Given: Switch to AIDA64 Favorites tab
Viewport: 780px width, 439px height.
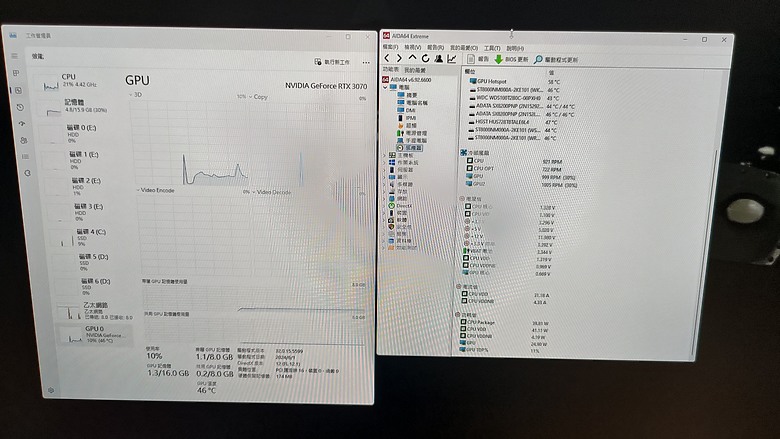Looking at the screenshot, I should 414,70.
